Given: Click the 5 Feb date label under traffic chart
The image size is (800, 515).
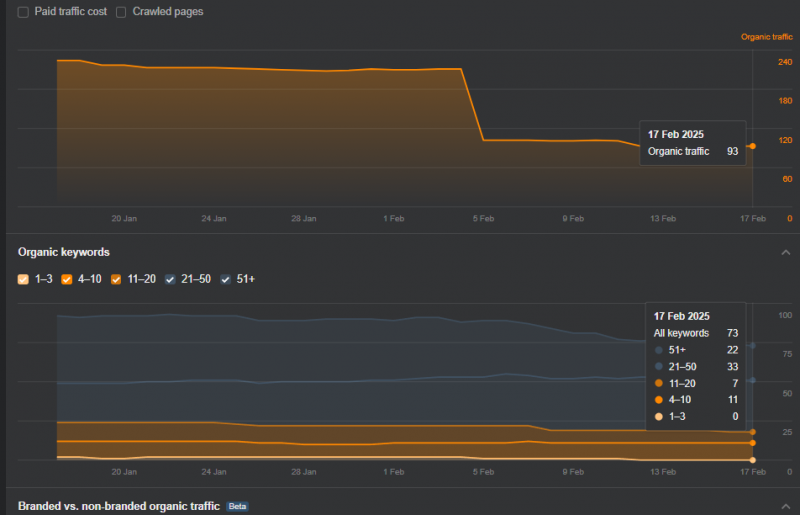Looking at the screenshot, I should click(x=483, y=218).
